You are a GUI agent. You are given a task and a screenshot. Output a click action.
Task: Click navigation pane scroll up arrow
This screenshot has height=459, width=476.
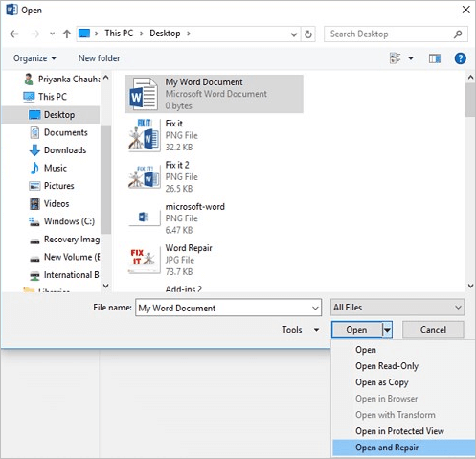tap(106, 78)
